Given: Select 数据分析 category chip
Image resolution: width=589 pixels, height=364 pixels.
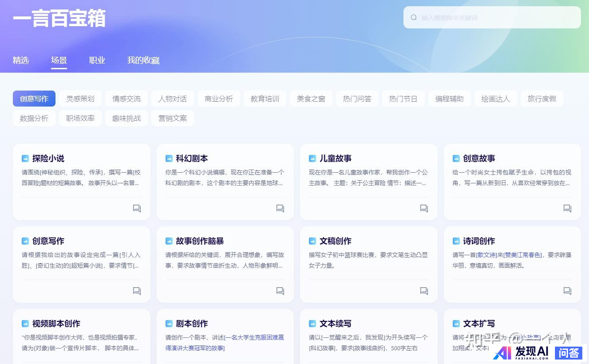Looking at the screenshot, I should point(34,118).
